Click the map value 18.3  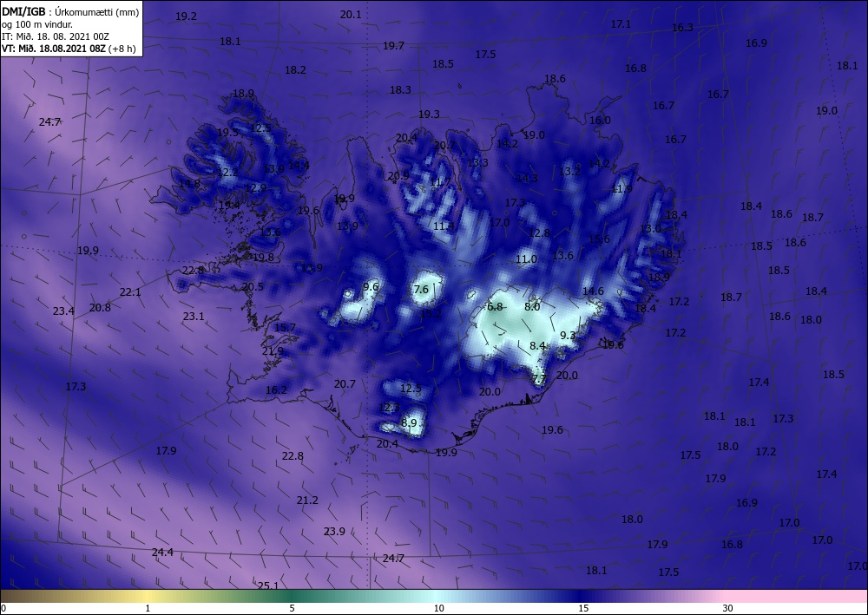pyautogui.click(x=400, y=89)
